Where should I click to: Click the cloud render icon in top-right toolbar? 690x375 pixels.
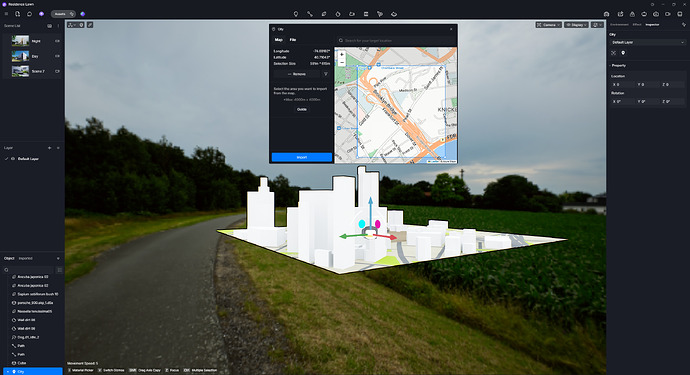656,14
